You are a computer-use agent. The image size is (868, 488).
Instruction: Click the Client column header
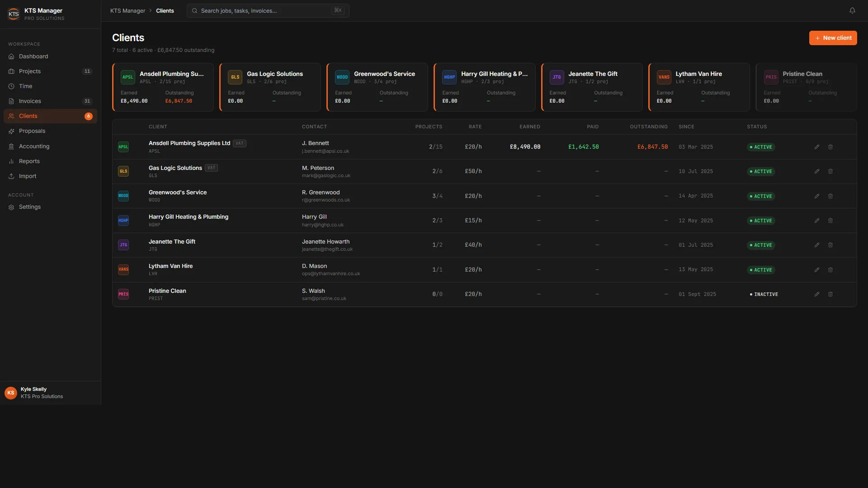point(158,127)
